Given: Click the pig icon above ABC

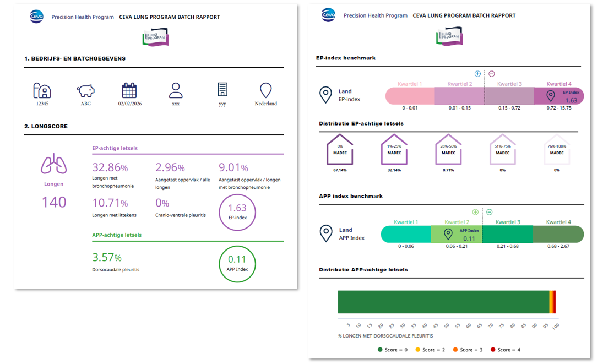Looking at the screenshot, I should [x=85, y=90].
